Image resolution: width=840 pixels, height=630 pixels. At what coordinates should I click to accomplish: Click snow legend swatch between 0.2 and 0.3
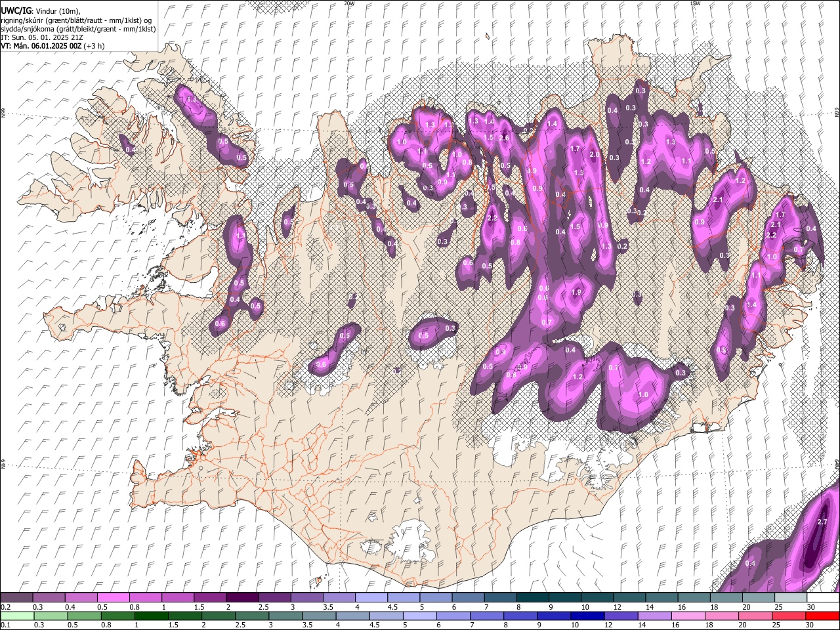17,598
